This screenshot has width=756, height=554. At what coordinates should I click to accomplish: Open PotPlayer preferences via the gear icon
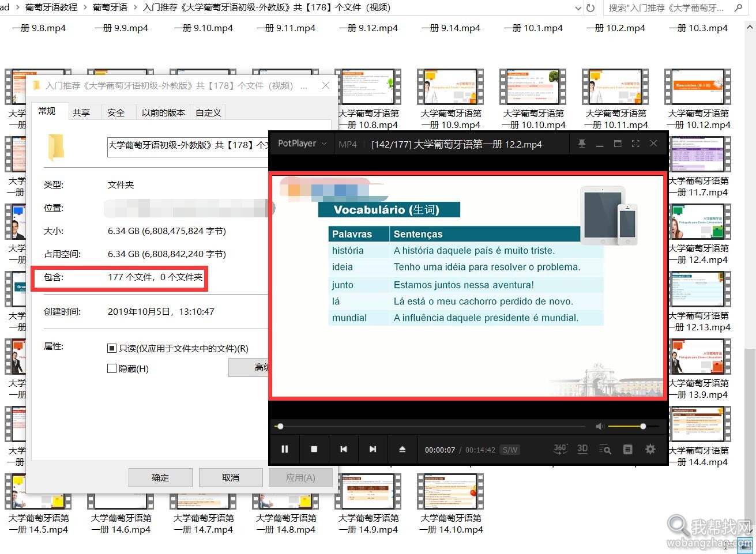tap(650, 449)
